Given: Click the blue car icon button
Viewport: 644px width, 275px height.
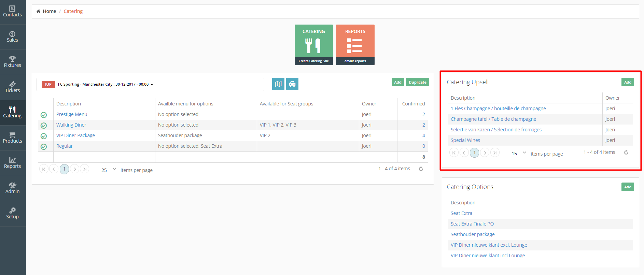Looking at the screenshot, I should click(292, 84).
